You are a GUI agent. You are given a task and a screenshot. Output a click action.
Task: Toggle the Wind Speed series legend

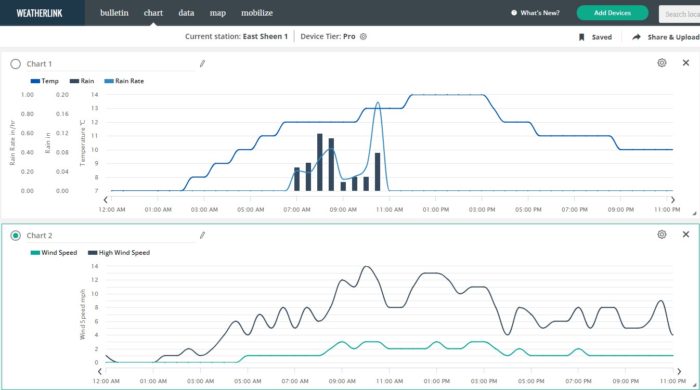point(54,253)
